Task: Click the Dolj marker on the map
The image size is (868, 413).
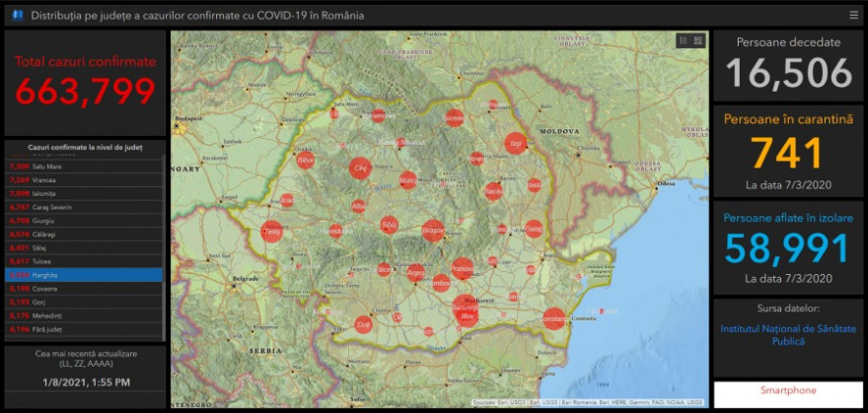Action: point(363,321)
